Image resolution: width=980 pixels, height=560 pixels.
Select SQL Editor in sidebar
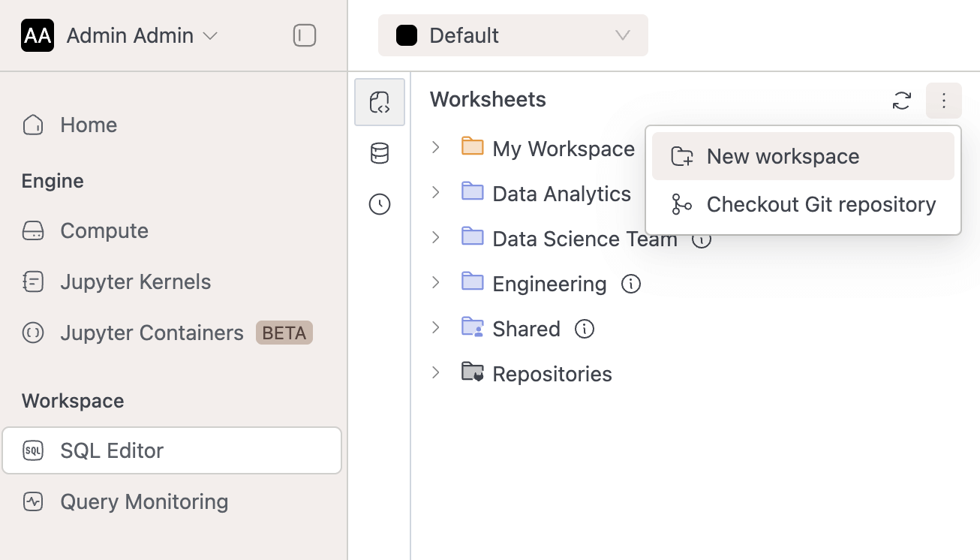pyautogui.click(x=172, y=450)
